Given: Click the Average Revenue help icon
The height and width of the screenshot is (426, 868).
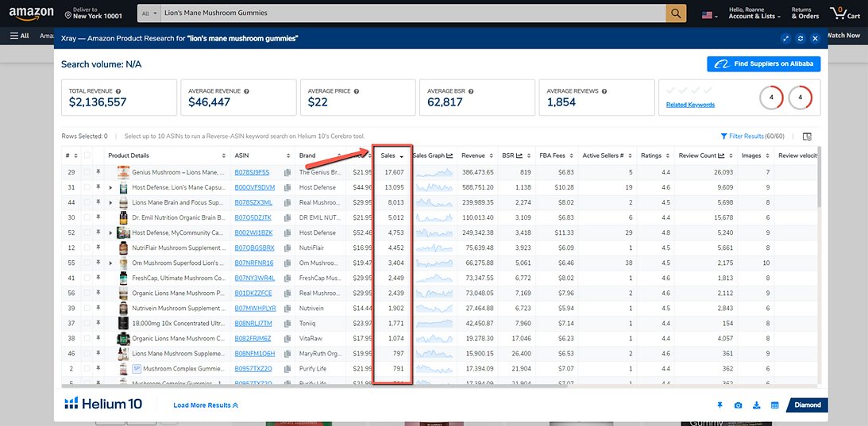Looking at the screenshot, I should 246,90.
